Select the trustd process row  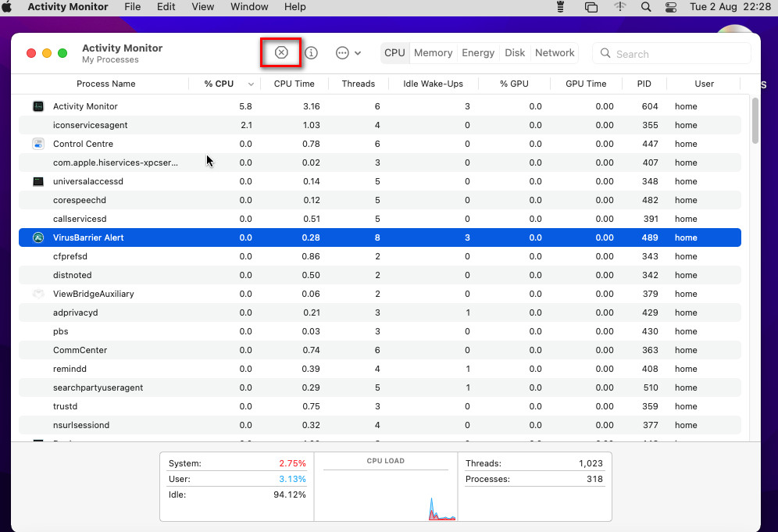pos(380,406)
